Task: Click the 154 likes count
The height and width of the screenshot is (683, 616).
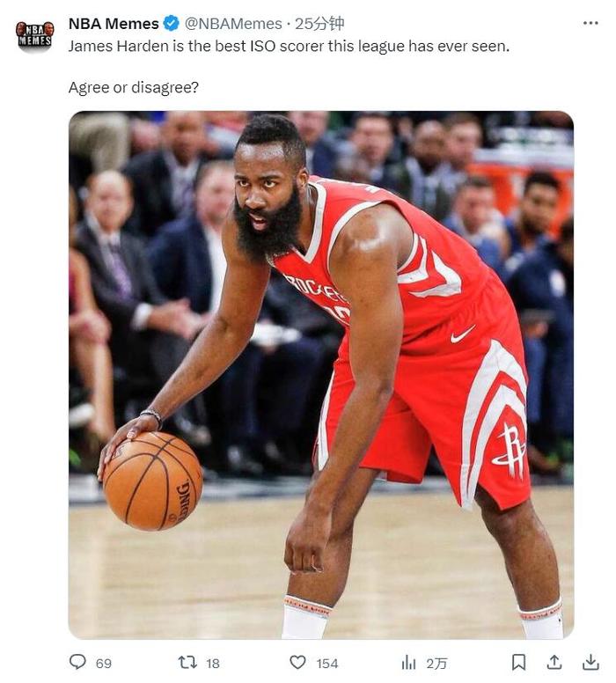Action: (x=327, y=664)
